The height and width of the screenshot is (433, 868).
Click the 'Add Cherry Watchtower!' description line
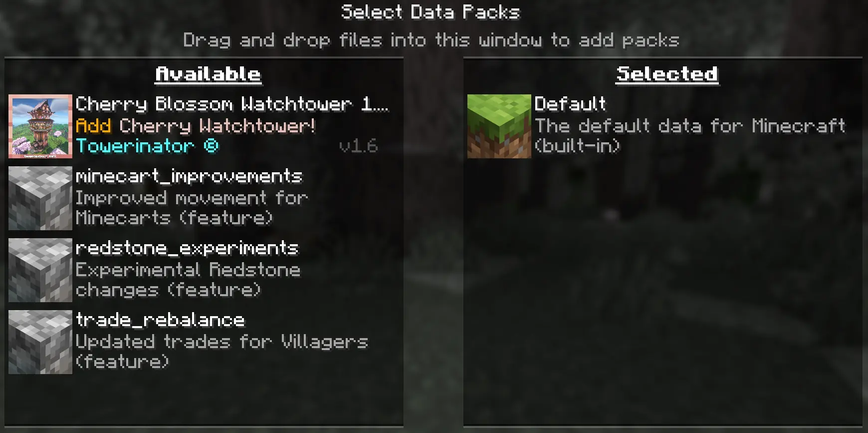pos(196,125)
